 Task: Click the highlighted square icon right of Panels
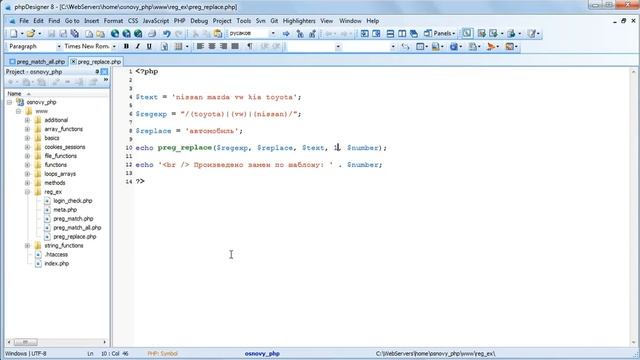click(467, 33)
